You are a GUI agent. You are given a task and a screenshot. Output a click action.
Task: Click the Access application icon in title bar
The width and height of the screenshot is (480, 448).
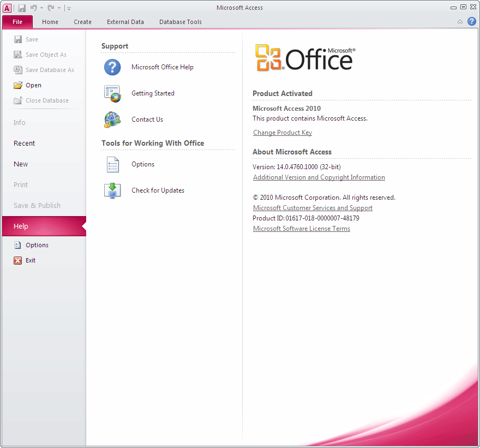7,8
